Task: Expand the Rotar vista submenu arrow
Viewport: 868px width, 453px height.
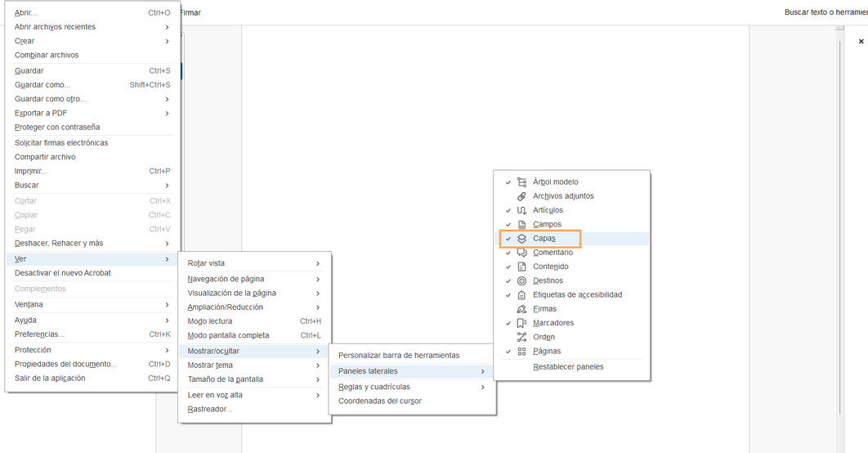Action: point(318,263)
